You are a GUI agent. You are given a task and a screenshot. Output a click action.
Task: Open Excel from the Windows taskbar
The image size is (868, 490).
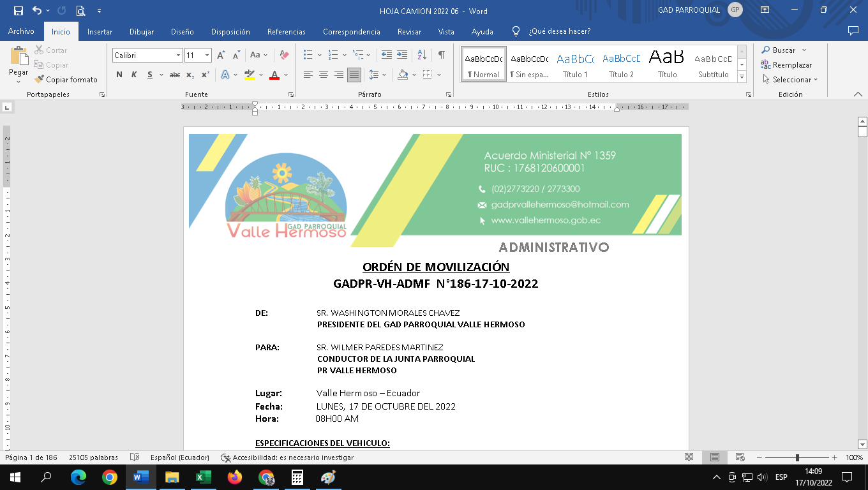(x=204, y=477)
